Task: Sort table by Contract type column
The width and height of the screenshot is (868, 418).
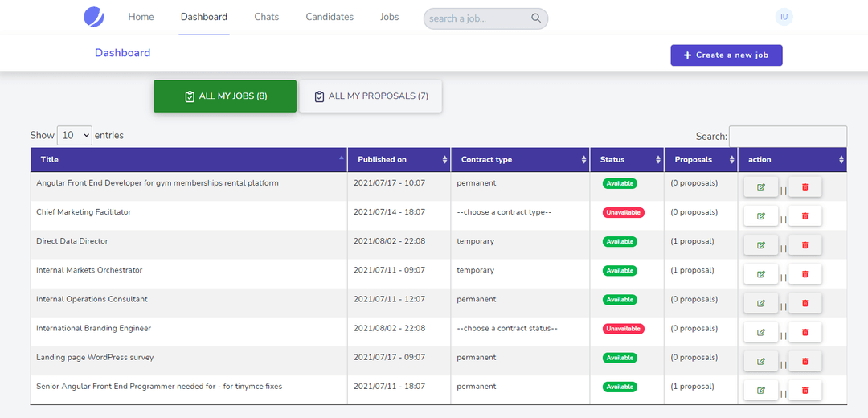Action: pyautogui.click(x=519, y=160)
